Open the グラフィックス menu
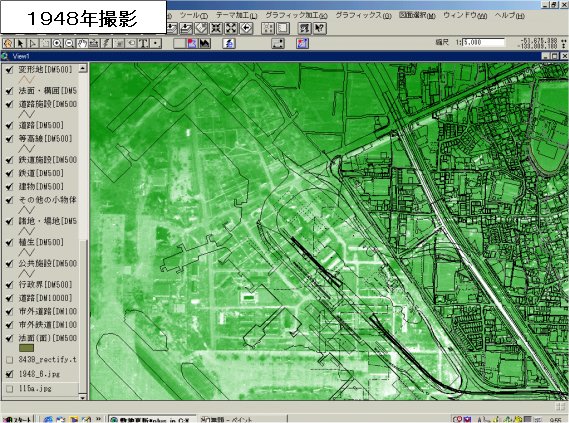 tap(363, 16)
